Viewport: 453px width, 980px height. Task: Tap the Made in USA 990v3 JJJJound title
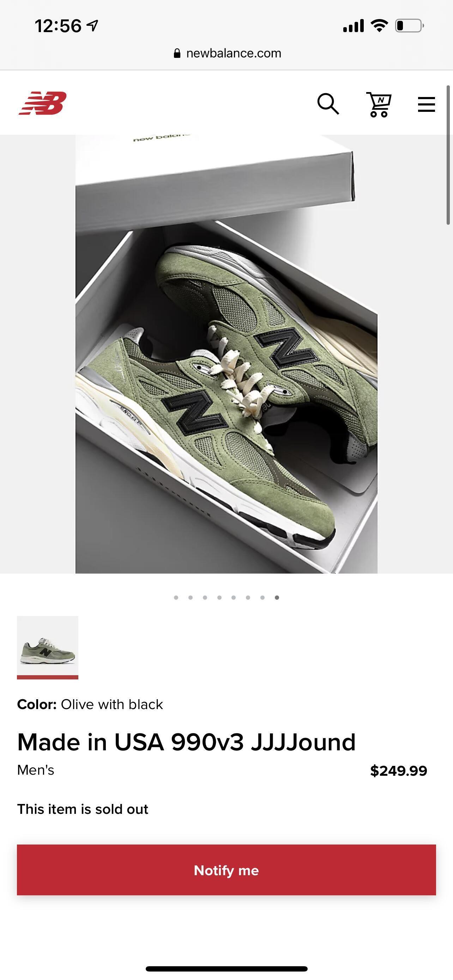pos(186,742)
